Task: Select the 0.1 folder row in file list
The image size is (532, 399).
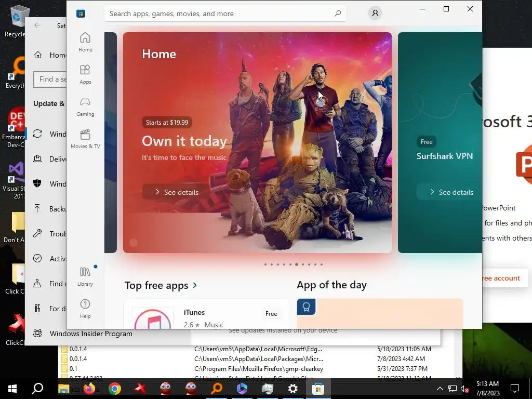Action: (x=260, y=369)
